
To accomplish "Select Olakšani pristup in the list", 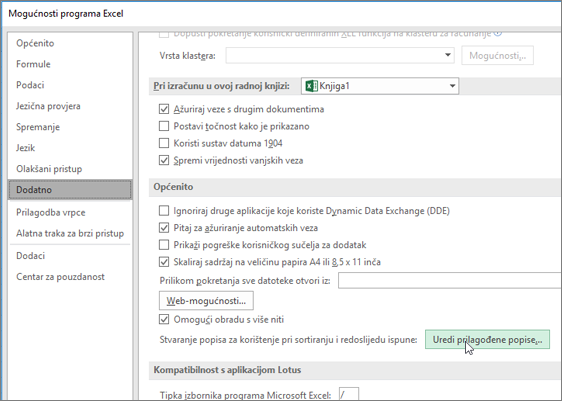I will pyautogui.click(x=49, y=169).
